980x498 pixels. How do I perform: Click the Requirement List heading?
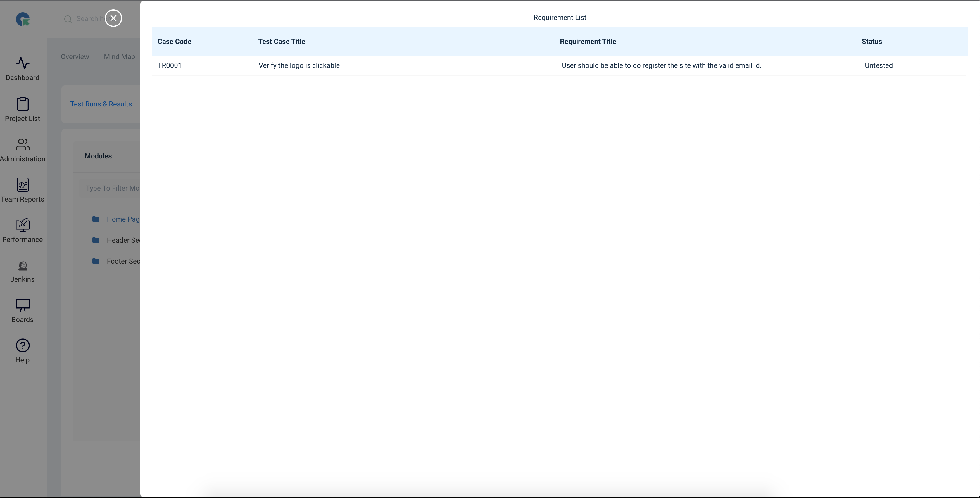tap(560, 18)
